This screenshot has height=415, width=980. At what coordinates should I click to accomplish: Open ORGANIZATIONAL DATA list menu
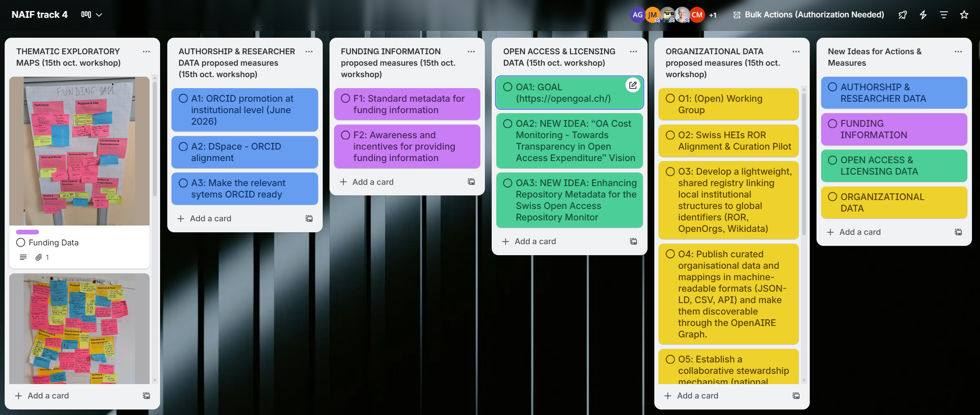click(x=796, y=51)
